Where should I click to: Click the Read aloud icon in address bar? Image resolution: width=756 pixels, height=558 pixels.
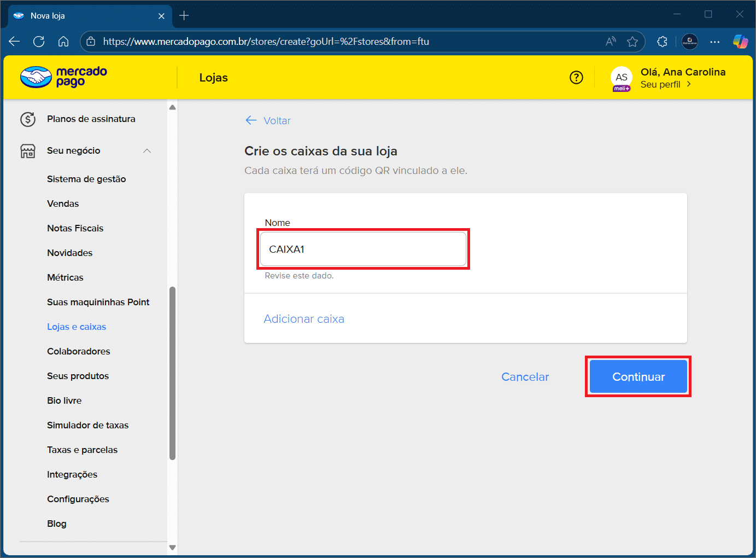(611, 42)
